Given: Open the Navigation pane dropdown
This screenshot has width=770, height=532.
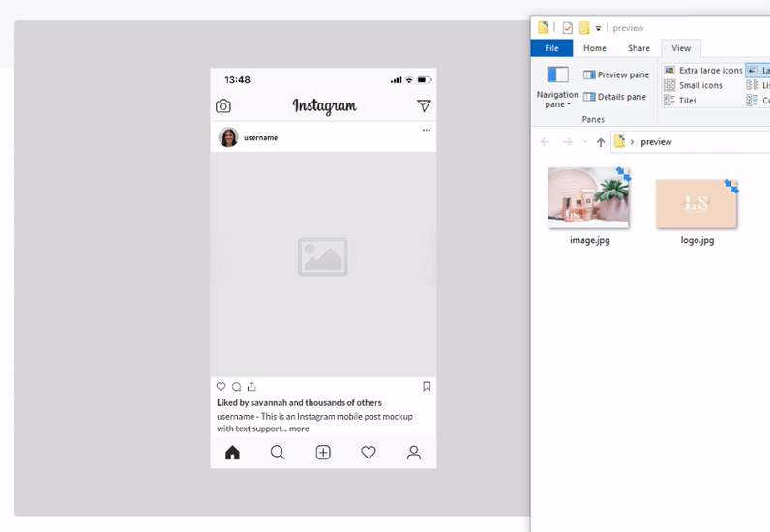Looking at the screenshot, I should click(557, 87).
